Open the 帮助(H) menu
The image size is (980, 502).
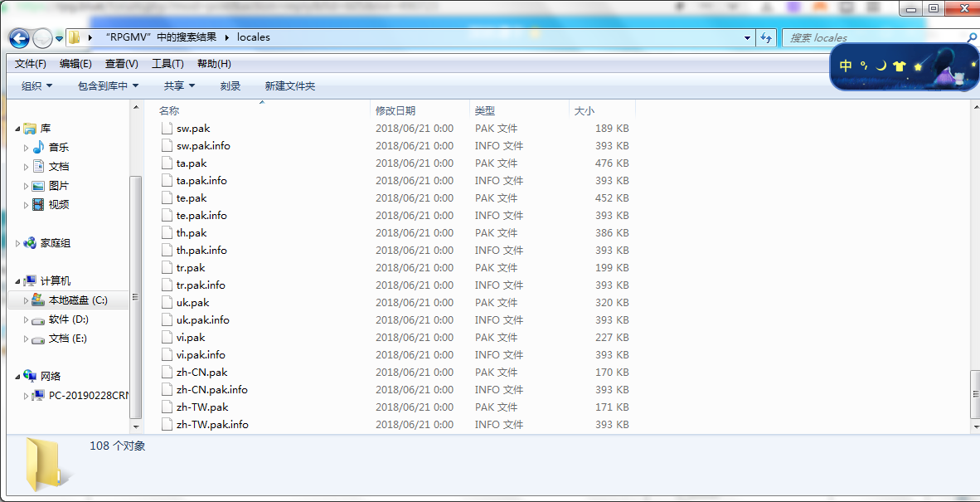click(x=214, y=64)
